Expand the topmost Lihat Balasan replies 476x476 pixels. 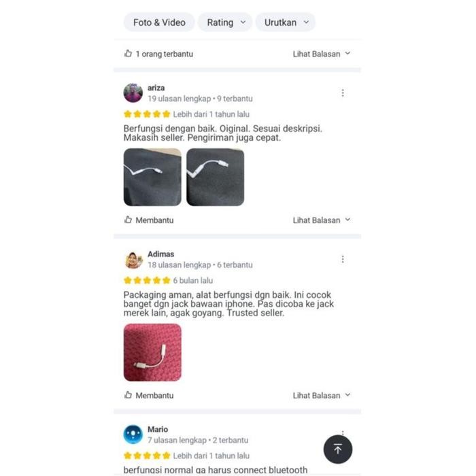(322, 54)
